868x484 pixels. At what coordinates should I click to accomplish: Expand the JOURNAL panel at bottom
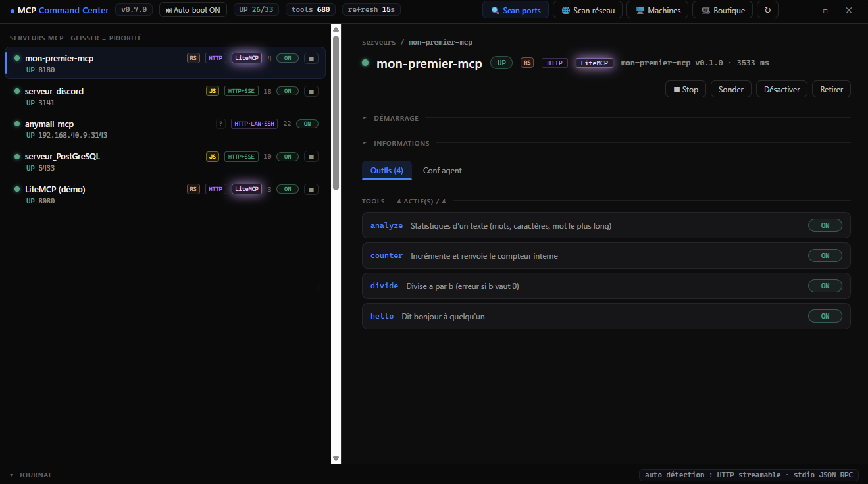click(31, 475)
